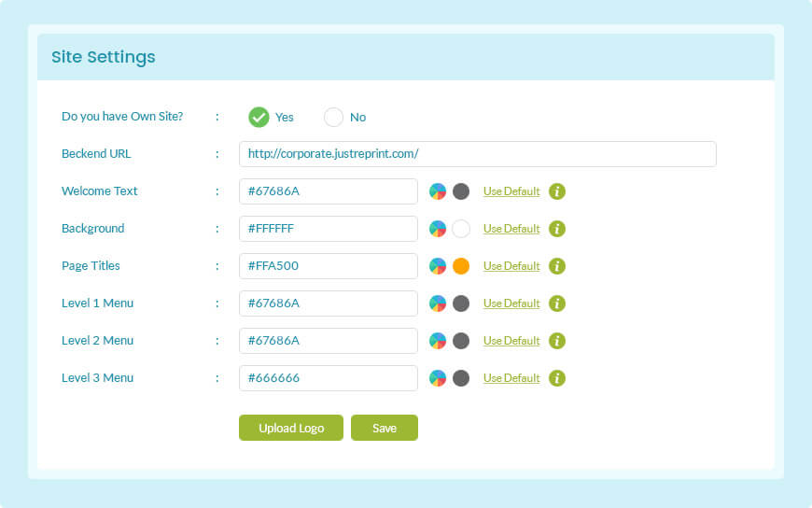Click the gray swatch for Welcome Text
Screen dimensions: 812x508
(x=461, y=191)
